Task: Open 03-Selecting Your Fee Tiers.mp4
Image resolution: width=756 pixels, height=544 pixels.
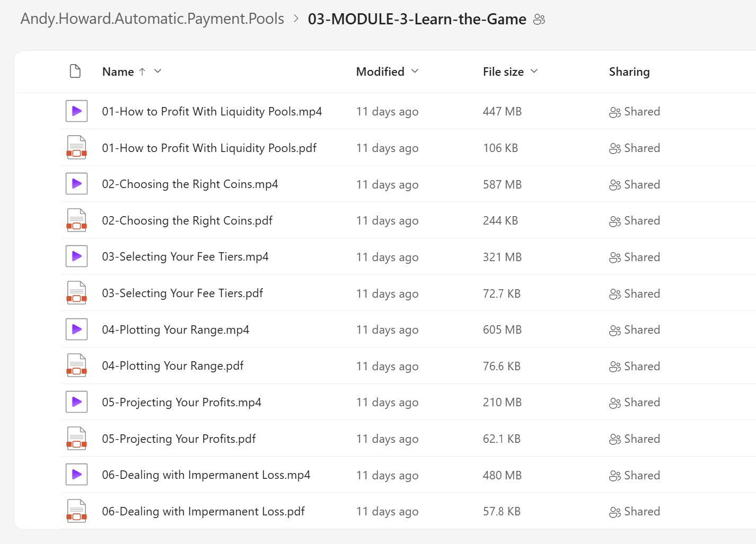Action: tap(185, 257)
